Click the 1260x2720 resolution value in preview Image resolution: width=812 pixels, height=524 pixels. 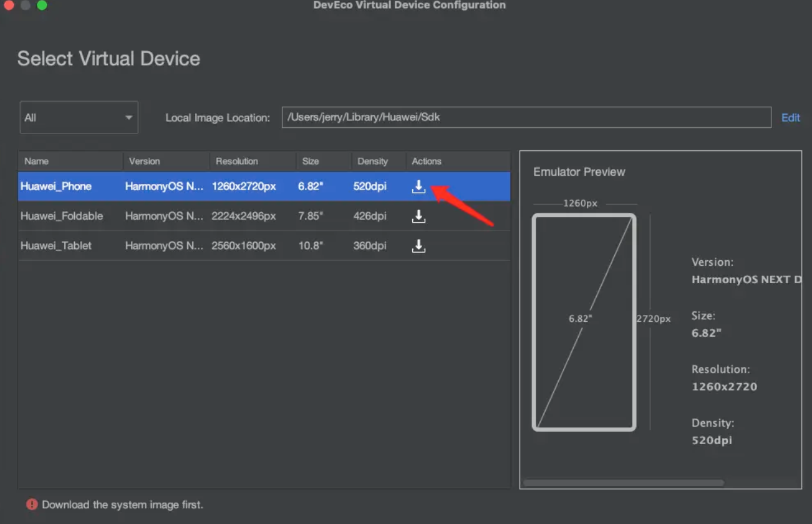[x=724, y=387]
